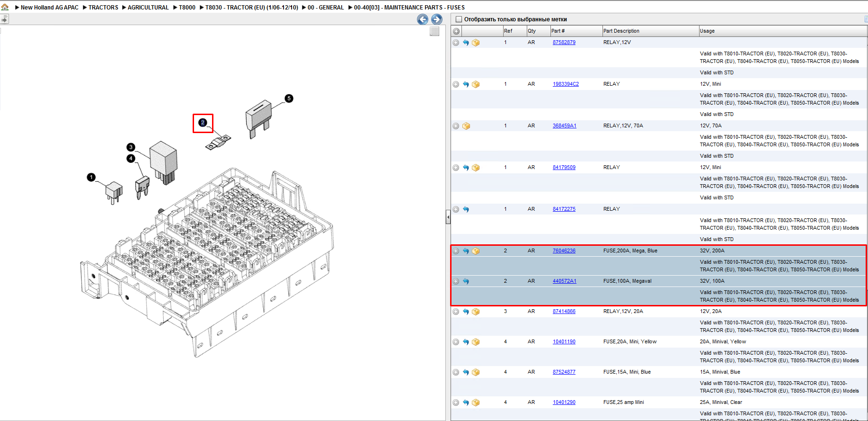This screenshot has height=421, width=868.
Task: Open 00 - GENERAL breadcrumb item
Action: point(326,8)
